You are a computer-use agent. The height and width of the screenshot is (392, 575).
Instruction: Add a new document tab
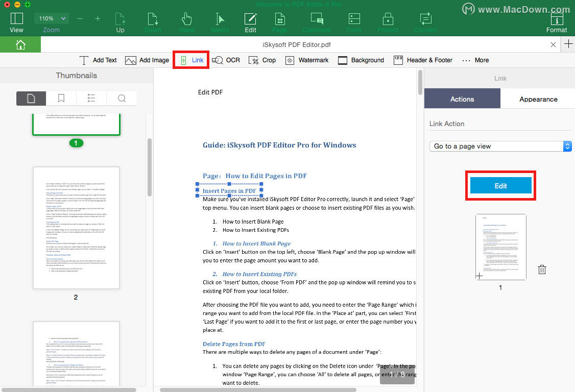568,44
